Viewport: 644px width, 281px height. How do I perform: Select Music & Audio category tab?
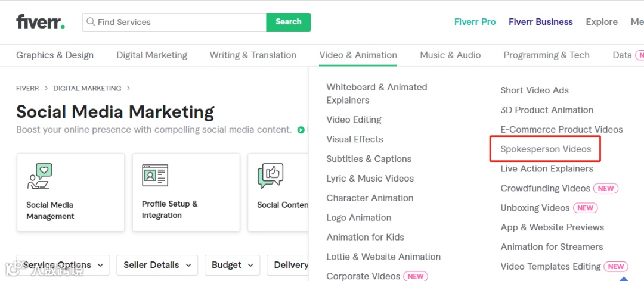pyautogui.click(x=450, y=55)
